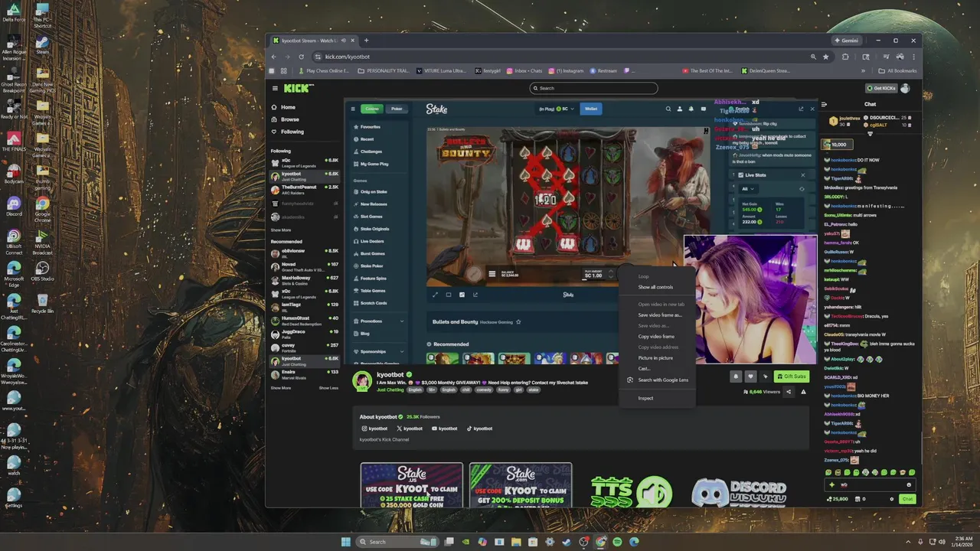Choose Save video frame as... menu item

(x=659, y=315)
